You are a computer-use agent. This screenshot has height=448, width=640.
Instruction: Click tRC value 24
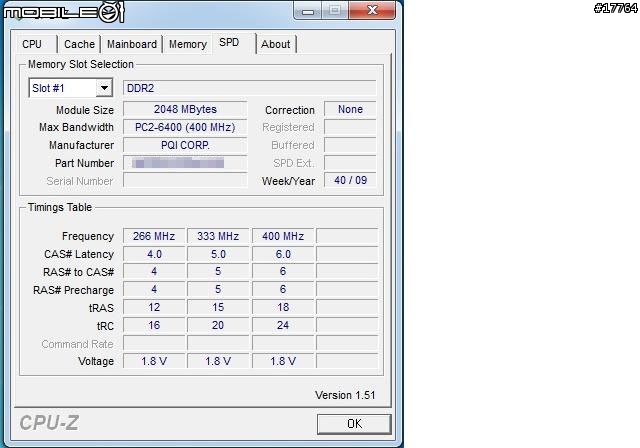coord(283,325)
